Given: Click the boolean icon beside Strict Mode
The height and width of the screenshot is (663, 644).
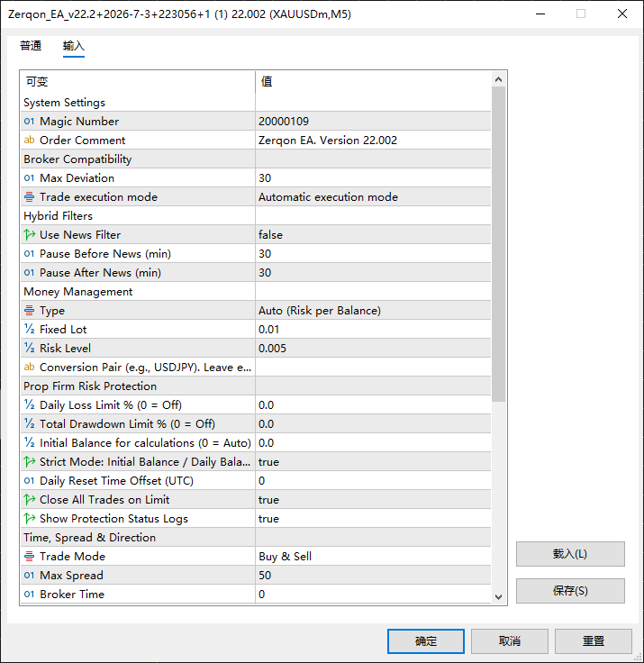Looking at the screenshot, I should pyautogui.click(x=29, y=462).
